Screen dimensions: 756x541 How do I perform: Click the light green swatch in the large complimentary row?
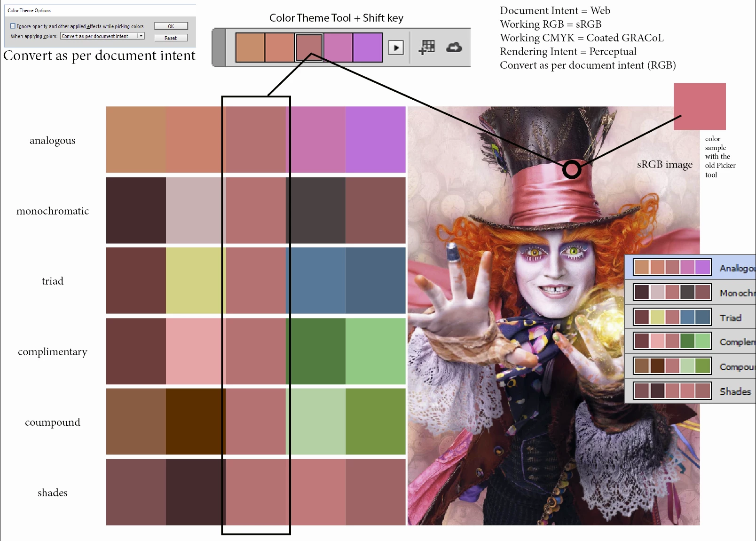coord(376,351)
